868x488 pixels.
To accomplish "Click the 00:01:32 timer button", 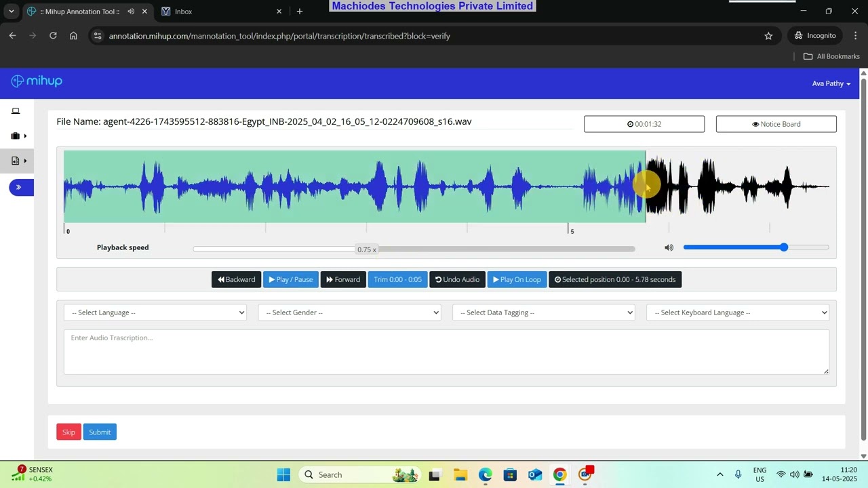I will [644, 124].
